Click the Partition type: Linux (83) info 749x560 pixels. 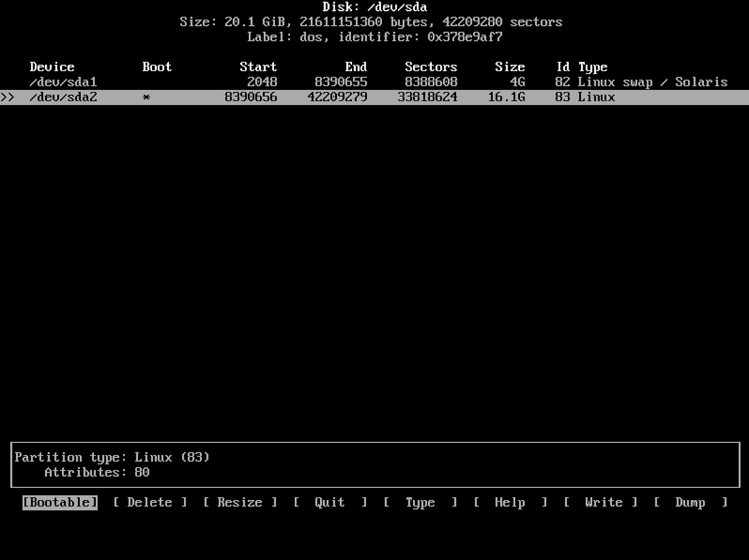point(112,457)
